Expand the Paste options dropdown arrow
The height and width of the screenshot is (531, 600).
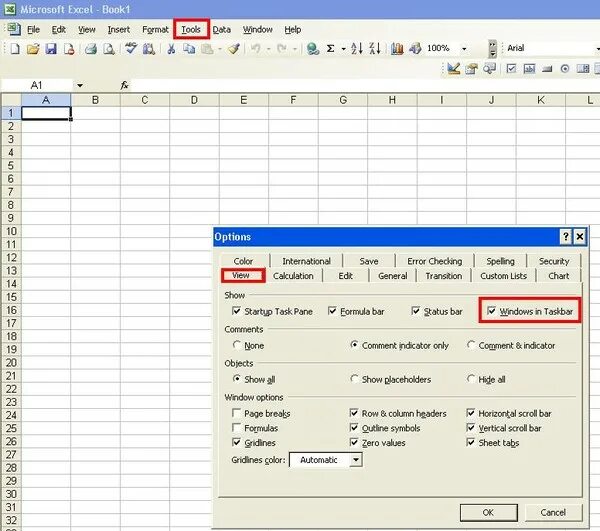click(220, 49)
